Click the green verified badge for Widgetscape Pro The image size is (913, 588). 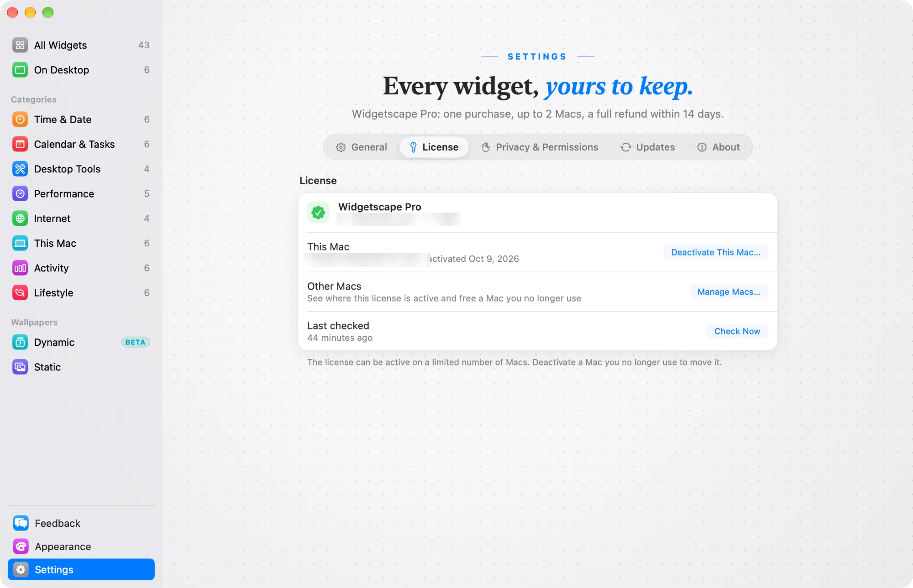[x=318, y=213]
